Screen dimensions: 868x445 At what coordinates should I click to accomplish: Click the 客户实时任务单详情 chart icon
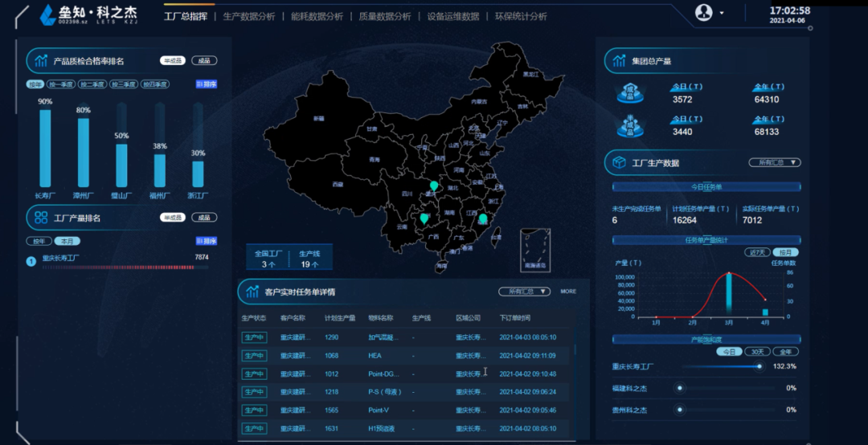coord(251,291)
